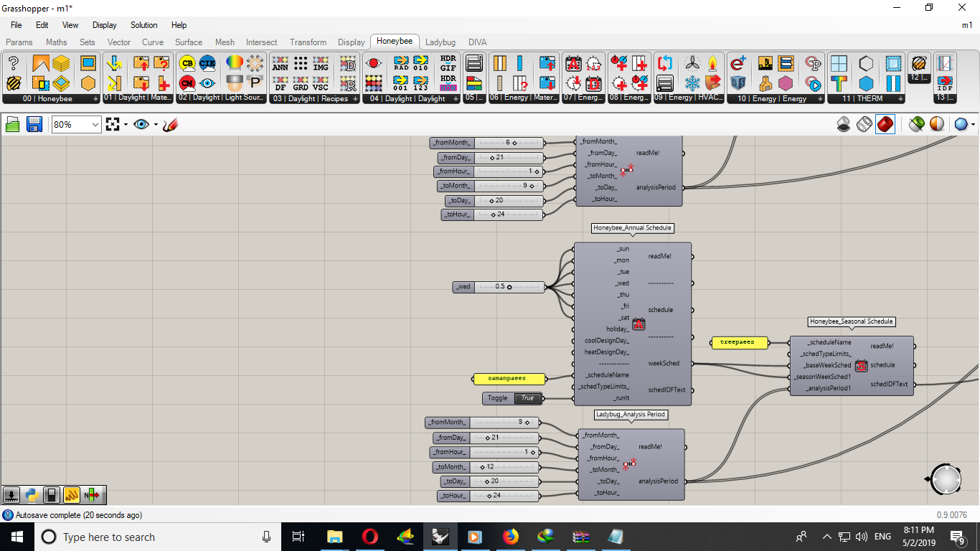This screenshot has height=551, width=980.
Task: Open the named views eye dropdown arrow
Action: 156,125
